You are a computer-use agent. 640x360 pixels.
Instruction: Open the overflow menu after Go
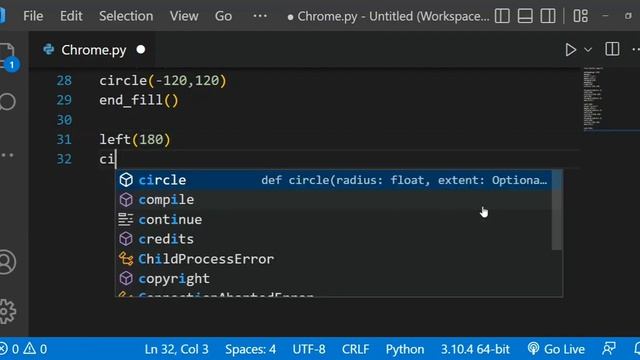[260, 16]
